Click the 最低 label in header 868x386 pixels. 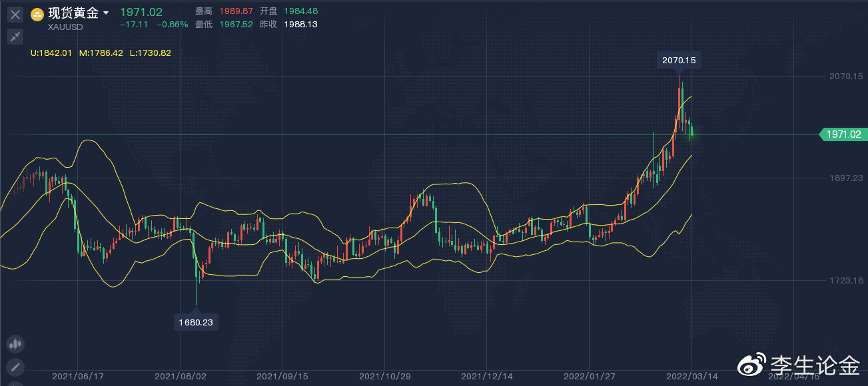coord(203,24)
